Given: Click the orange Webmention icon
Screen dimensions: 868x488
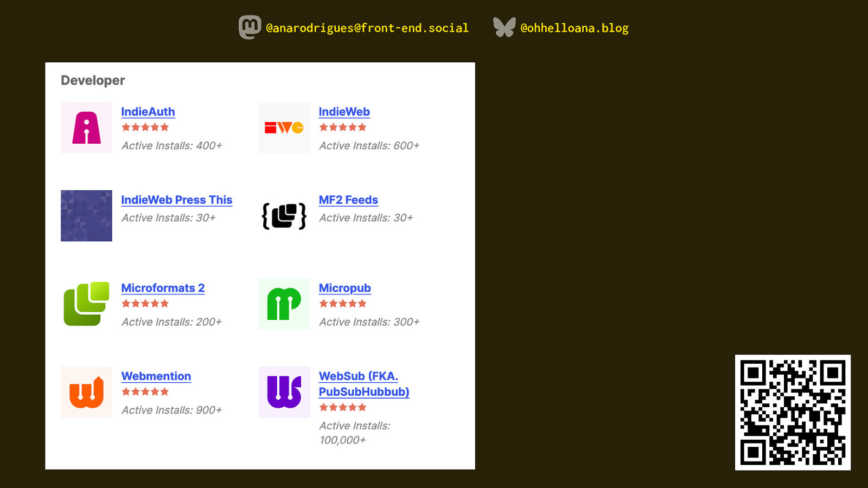Looking at the screenshot, I should (x=86, y=392).
